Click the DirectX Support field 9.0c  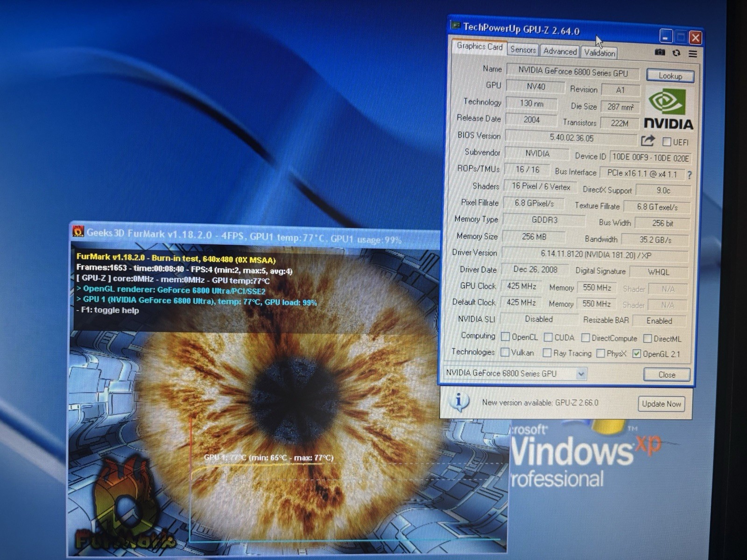coord(663,190)
